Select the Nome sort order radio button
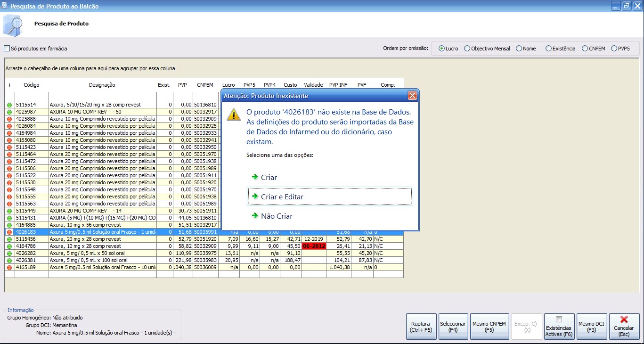Image resolution: width=644 pixels, height=344 pixels. click(x=519, y=49)
